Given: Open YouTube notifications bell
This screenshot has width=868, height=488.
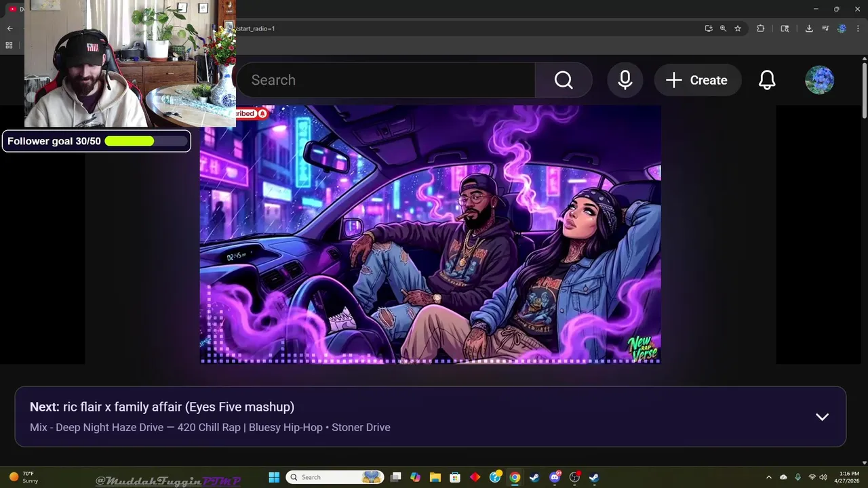Looking at the screenshot, I should point(767,80).
